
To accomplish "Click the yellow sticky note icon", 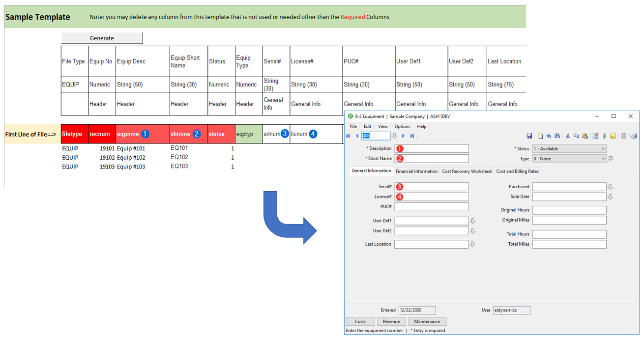I will [613, 136].
